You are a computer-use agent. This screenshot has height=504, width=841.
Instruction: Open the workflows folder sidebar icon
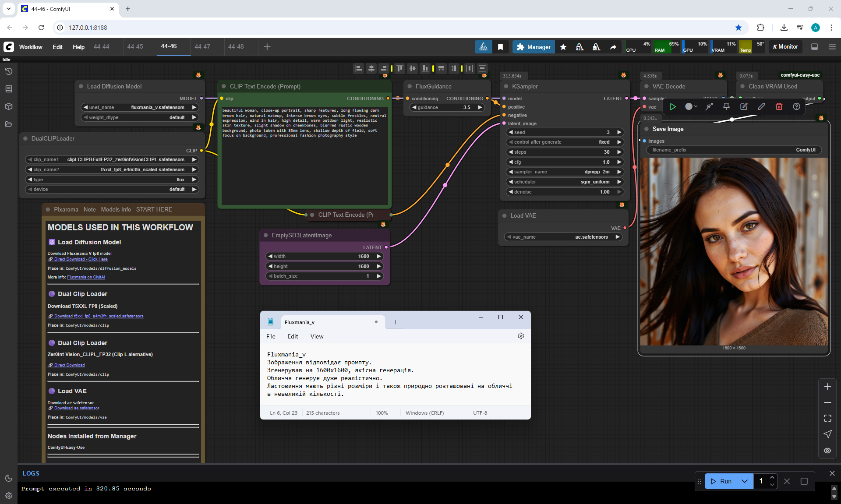(x=8, y=124)
